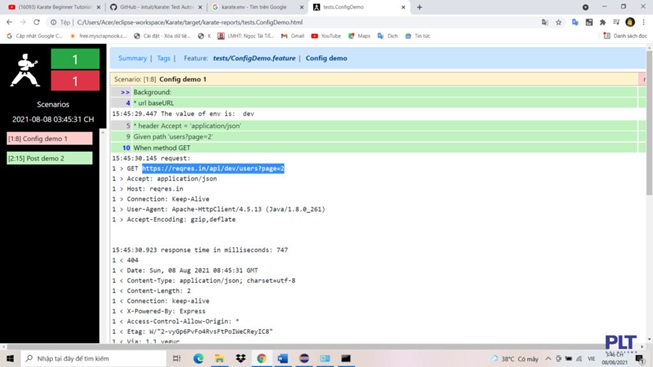Go forward in browser history

click(x=23, y=22)
